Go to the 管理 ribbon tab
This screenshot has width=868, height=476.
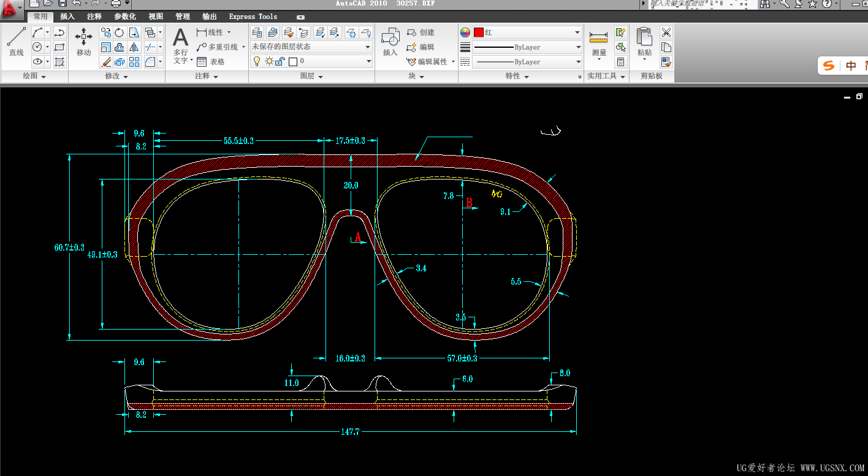pos(183,17)
